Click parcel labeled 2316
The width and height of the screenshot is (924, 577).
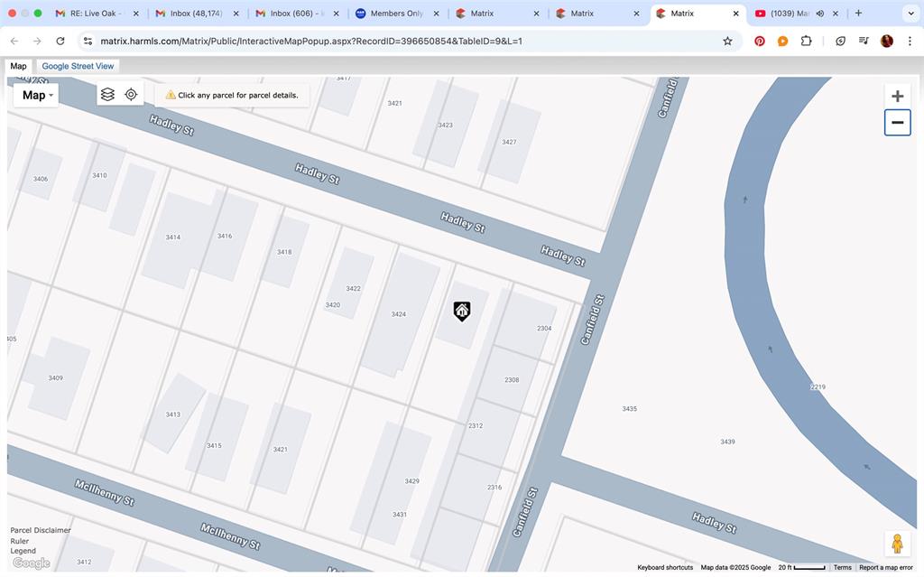point(494,487)
